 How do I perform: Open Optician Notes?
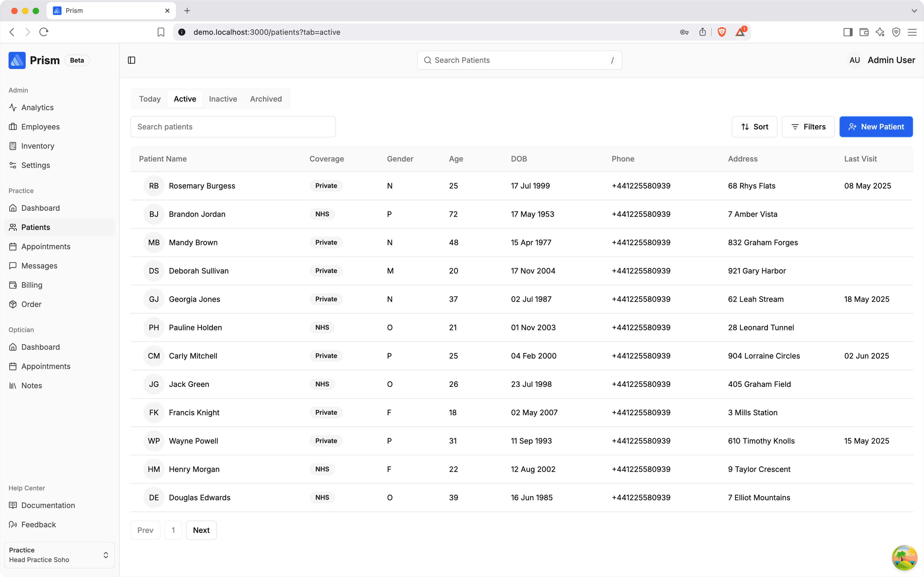[x=31, y=386]
